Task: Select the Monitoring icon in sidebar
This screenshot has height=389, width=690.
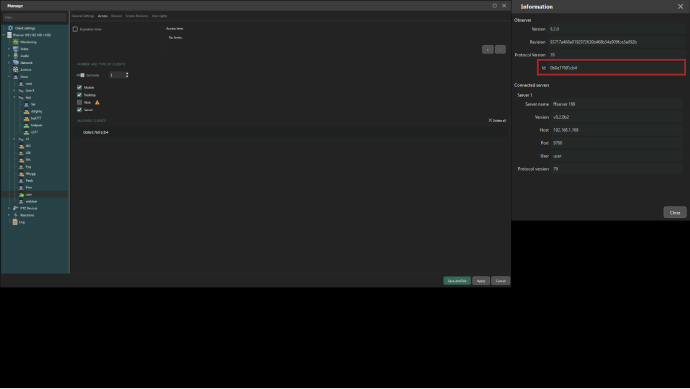Action: click(x=16, y=42)
